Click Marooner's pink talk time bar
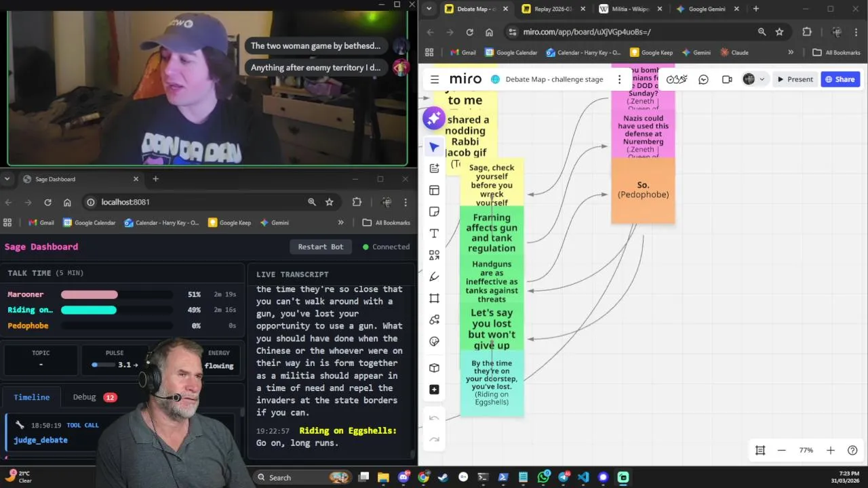868x488 pixels. pyautogui.click(x=90, y=295)
